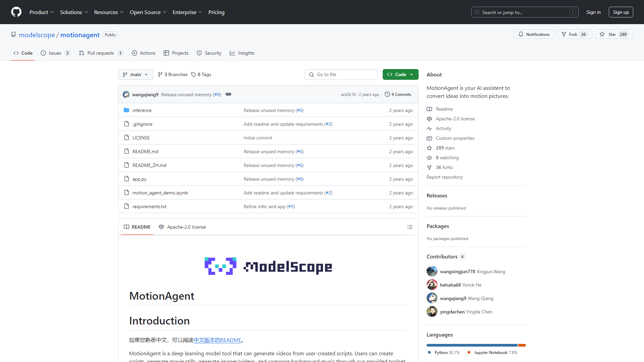644x362 pixels.
Task: Expand the Solutions menu
Action: click(x=74, y=12)
